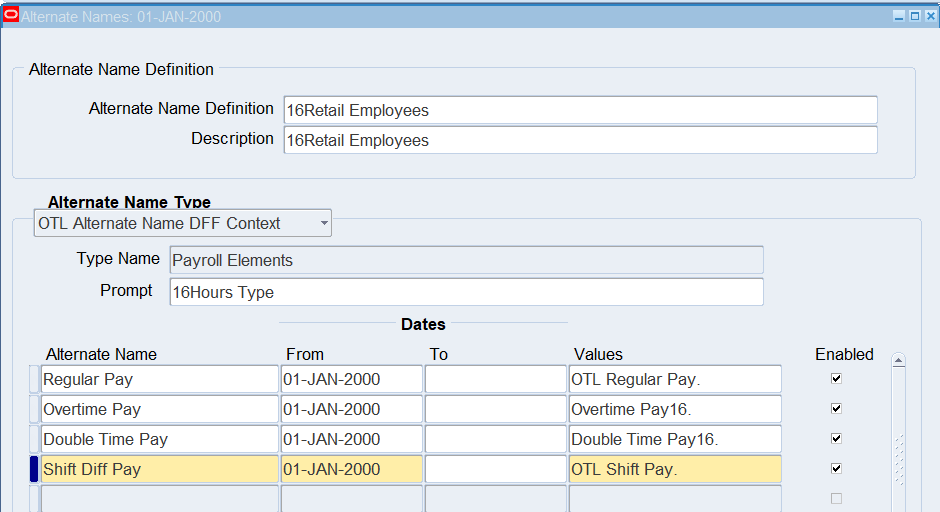This screenshot has height=512, width=940.
Task: Toggle Enabled checkbox for Shift Diff Pay
Action: (836, 469)
